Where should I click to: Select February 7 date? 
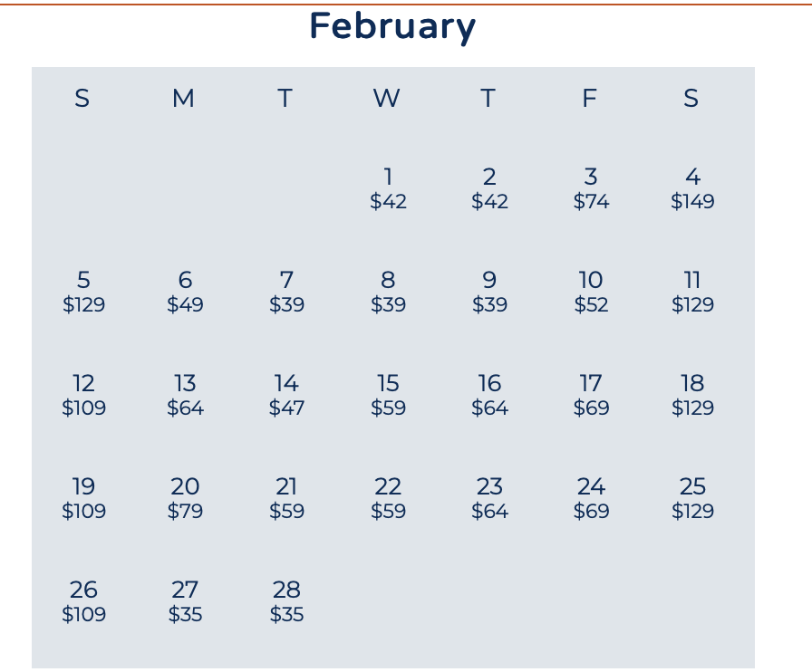point(286,292)
